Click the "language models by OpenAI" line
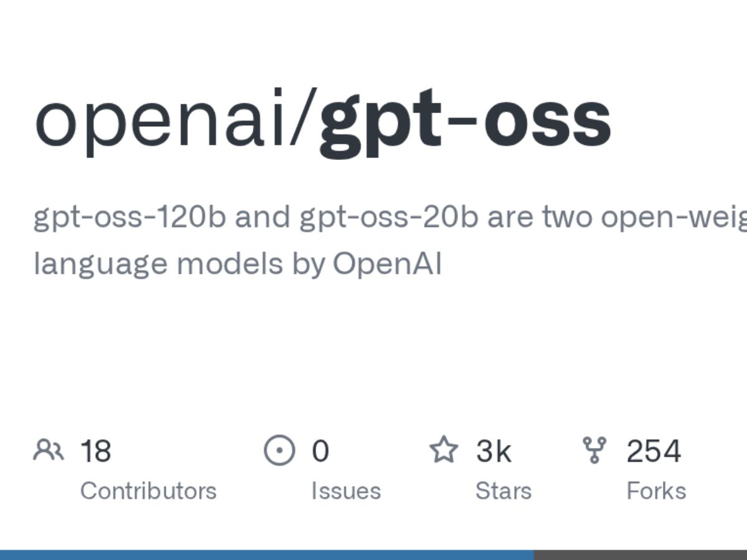 237,263
